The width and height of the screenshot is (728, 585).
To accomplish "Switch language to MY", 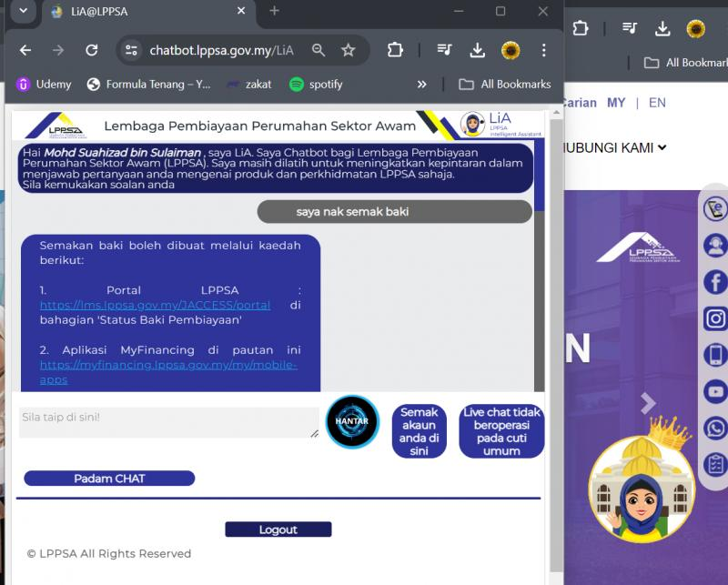I will (616, 103).
